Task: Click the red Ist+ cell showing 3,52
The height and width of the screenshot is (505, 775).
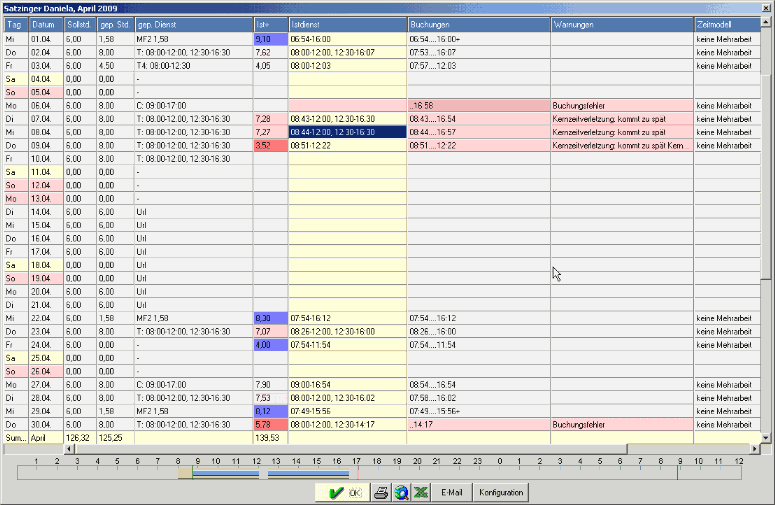Action: [x=270, y=145]
